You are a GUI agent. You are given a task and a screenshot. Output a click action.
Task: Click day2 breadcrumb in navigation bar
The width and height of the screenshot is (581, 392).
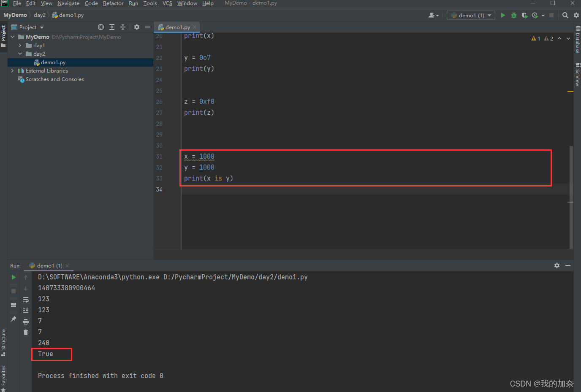point(40,15)
